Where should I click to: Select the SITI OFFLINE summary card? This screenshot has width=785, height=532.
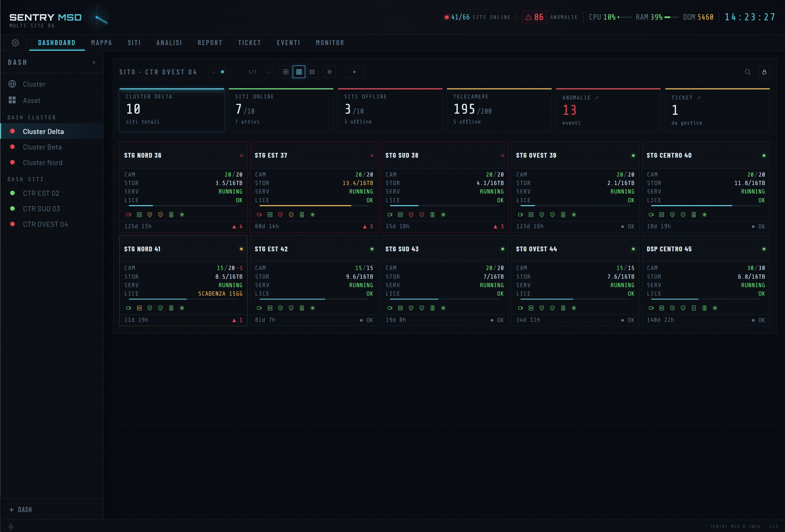pyautogui.click(x=390, y=110)
